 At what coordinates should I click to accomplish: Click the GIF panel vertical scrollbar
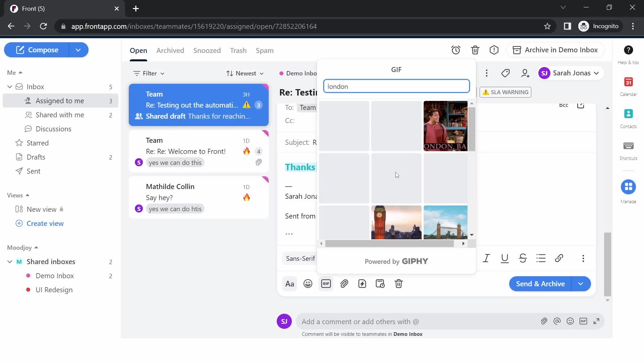[472, 129]
